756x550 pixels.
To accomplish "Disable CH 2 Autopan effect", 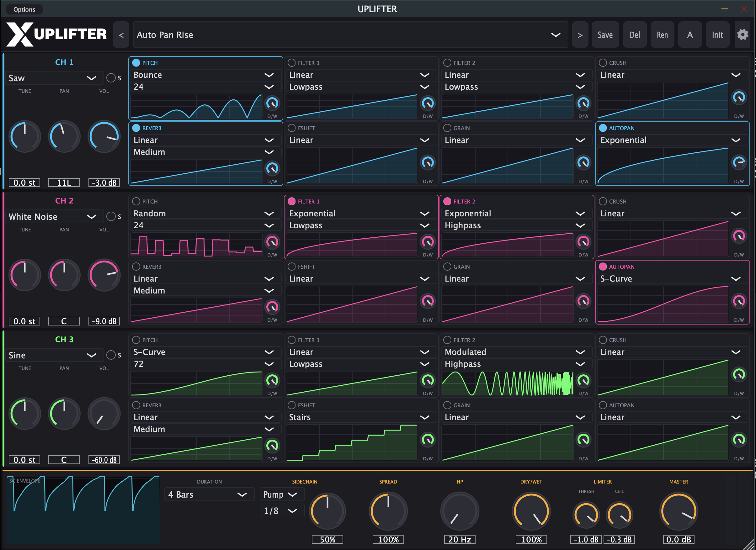I will coord(603,267).
